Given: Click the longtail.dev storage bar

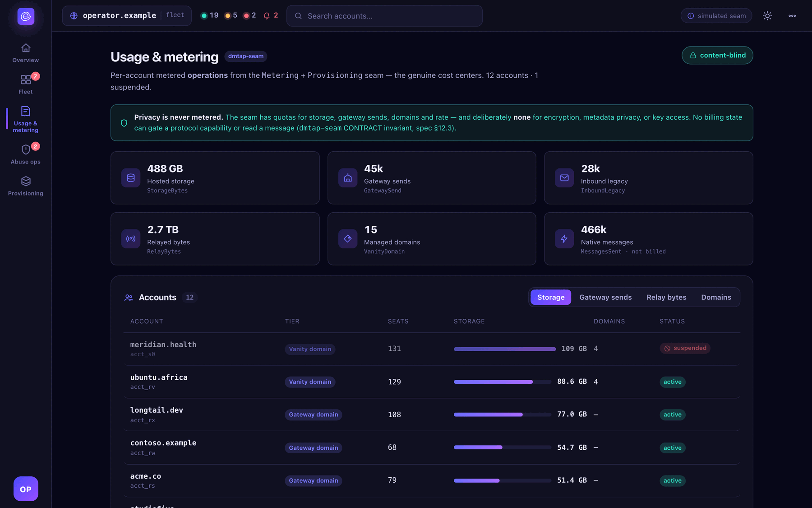Looking at the screenshot, I should point(503,415).
